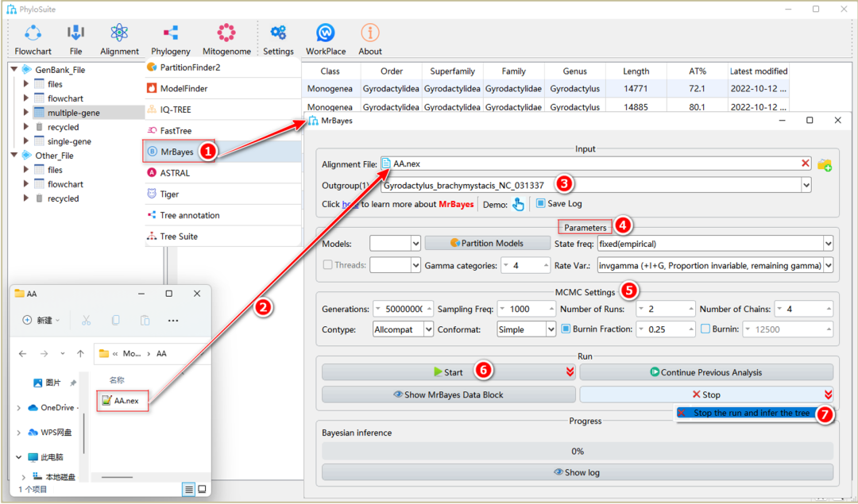858x504 pixels.
Task: Expand OneDrive in AA window sidebar
Action: [x=18, y=408]
